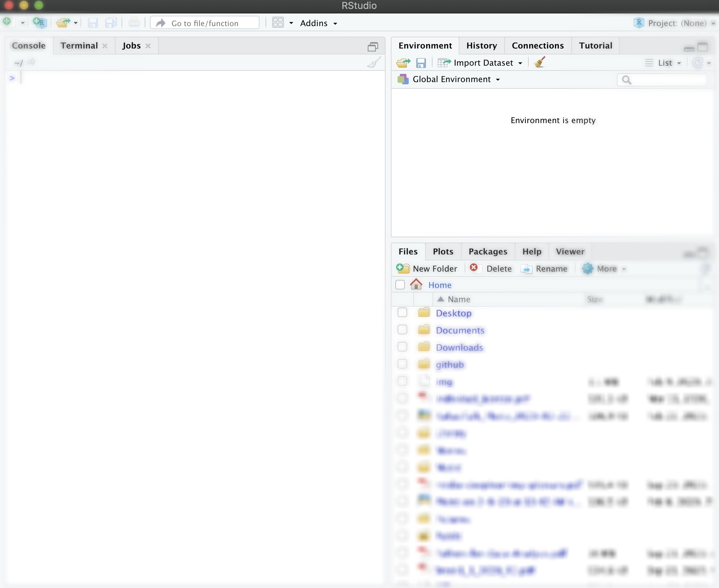719x588 pixels.
Task: Clear environment objects with broom icon
Action: [540, 62]
